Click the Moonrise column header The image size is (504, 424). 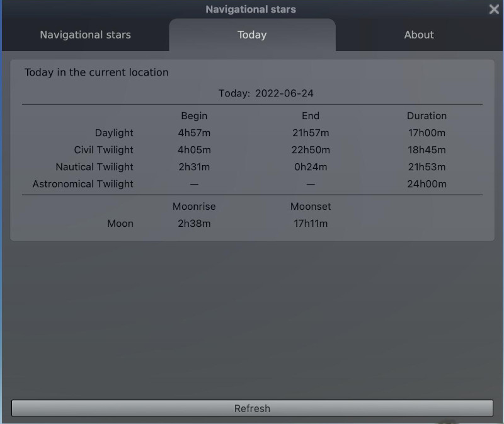tap(194, 207)
